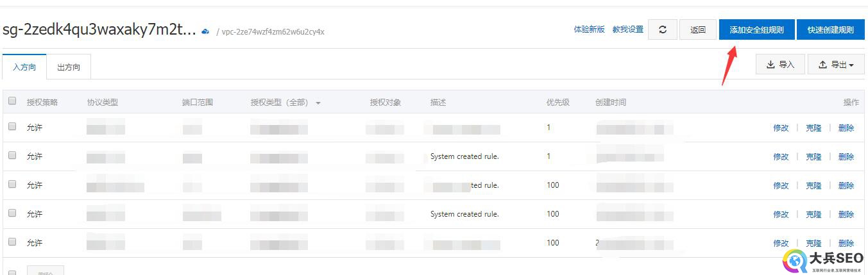Image resolution: width=868 pixels, height=275 pixels.
Task: Click 删除 for System created rule, priority 1
Action: pyautogui.click(x=846, y=156)
